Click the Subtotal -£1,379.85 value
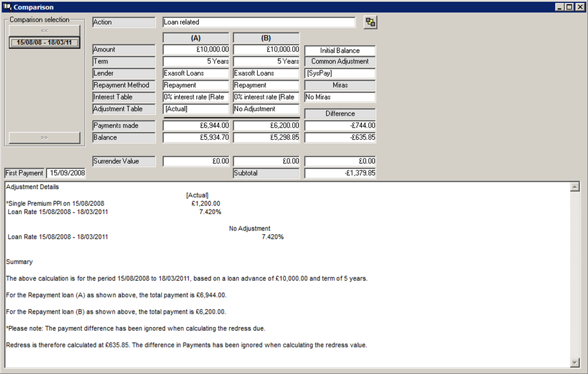This screenshot has height=374, width=588. coord(340,173)
